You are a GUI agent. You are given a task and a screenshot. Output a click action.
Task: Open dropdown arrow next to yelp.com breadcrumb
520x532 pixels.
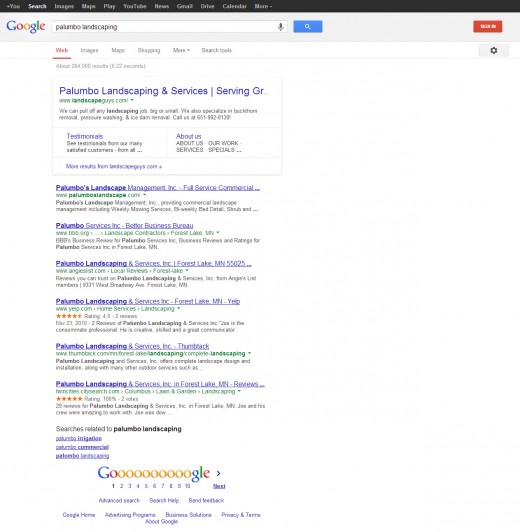tap(179, 309)
